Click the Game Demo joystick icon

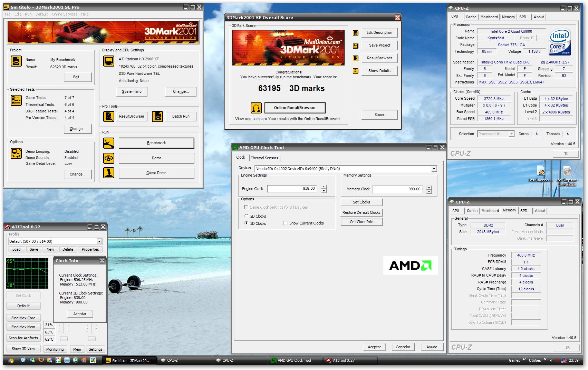click(109, 173)
